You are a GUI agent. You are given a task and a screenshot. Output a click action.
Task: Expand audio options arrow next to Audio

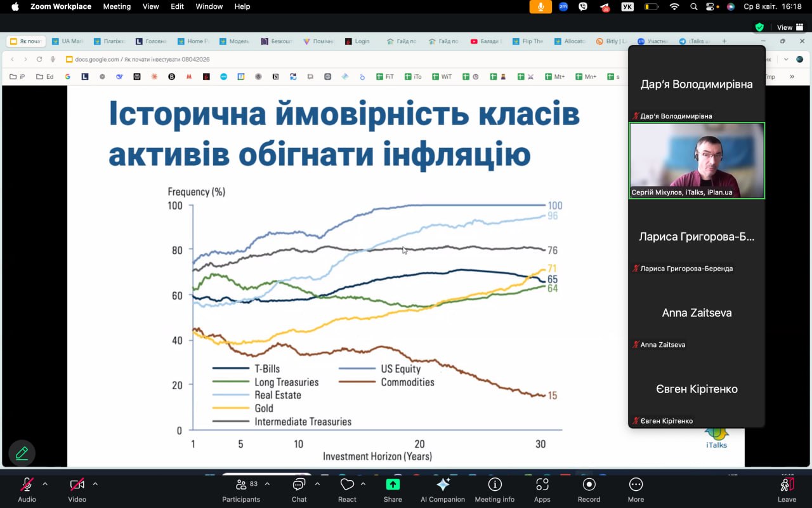click(45, 484)
